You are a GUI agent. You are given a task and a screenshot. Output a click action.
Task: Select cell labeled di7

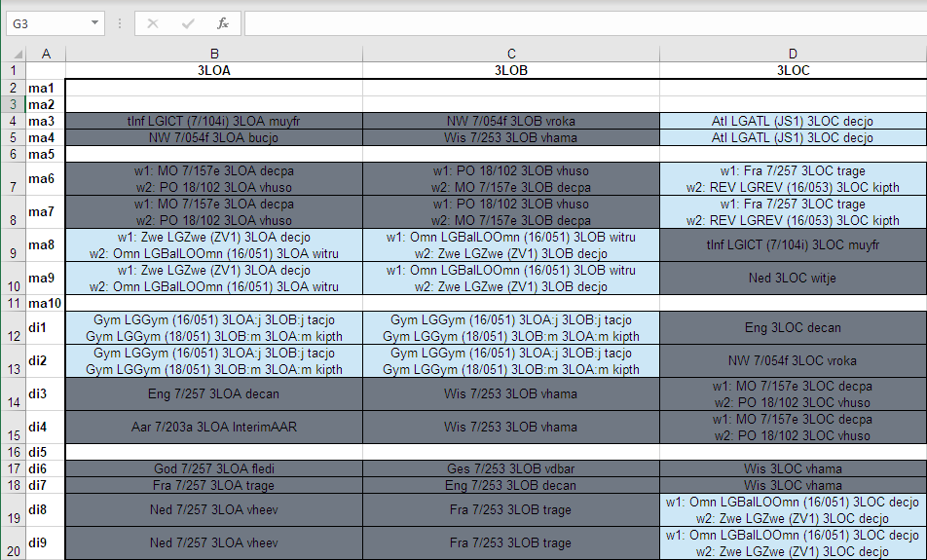pos(46,485)
